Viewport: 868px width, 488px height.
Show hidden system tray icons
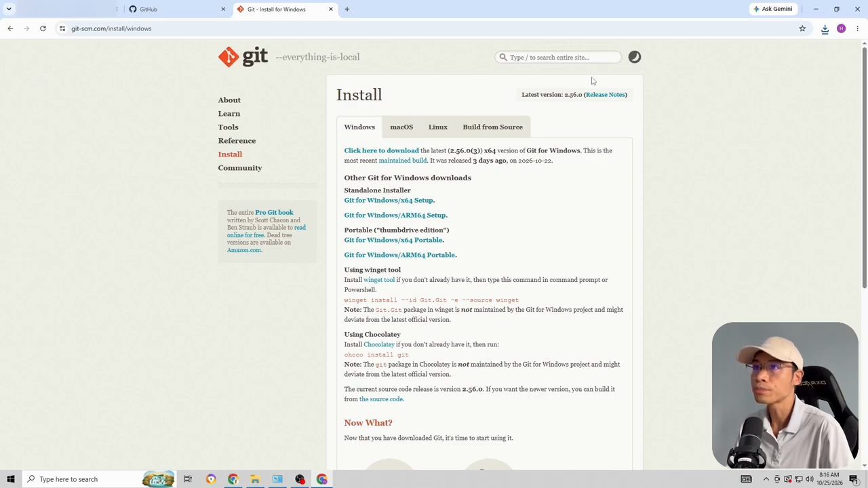click(x=766, y=479)
